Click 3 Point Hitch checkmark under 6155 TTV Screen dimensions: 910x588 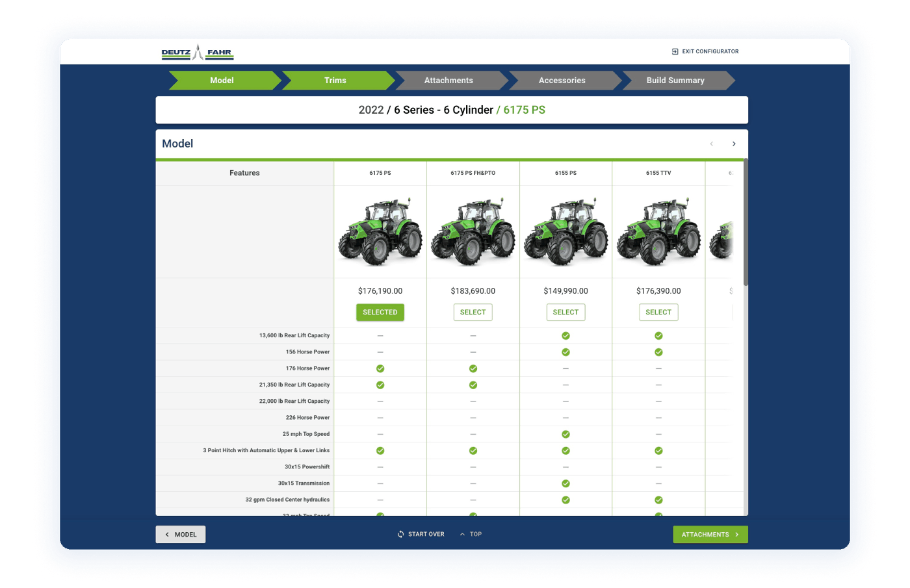[658, 451]
